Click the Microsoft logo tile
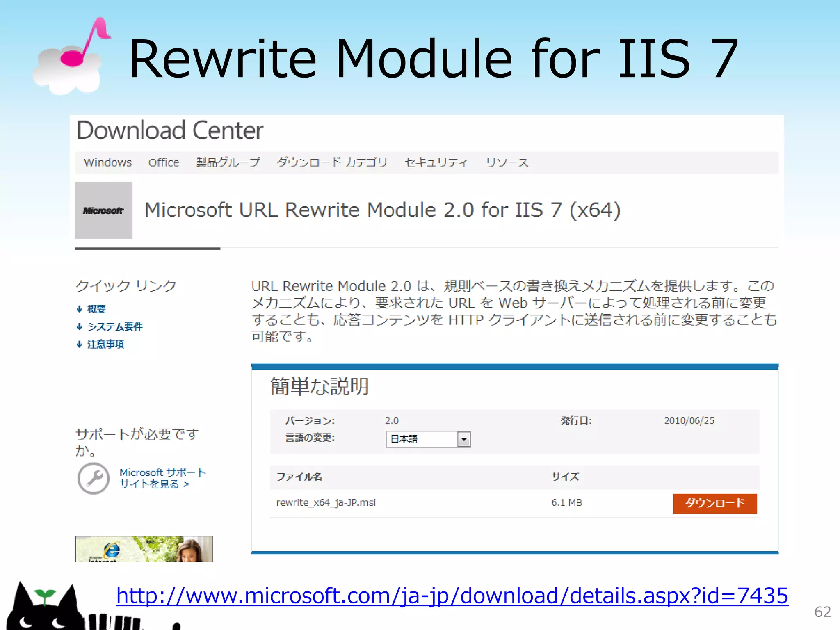This screenshot has width=840, height=630. click(x=104, y=210)
